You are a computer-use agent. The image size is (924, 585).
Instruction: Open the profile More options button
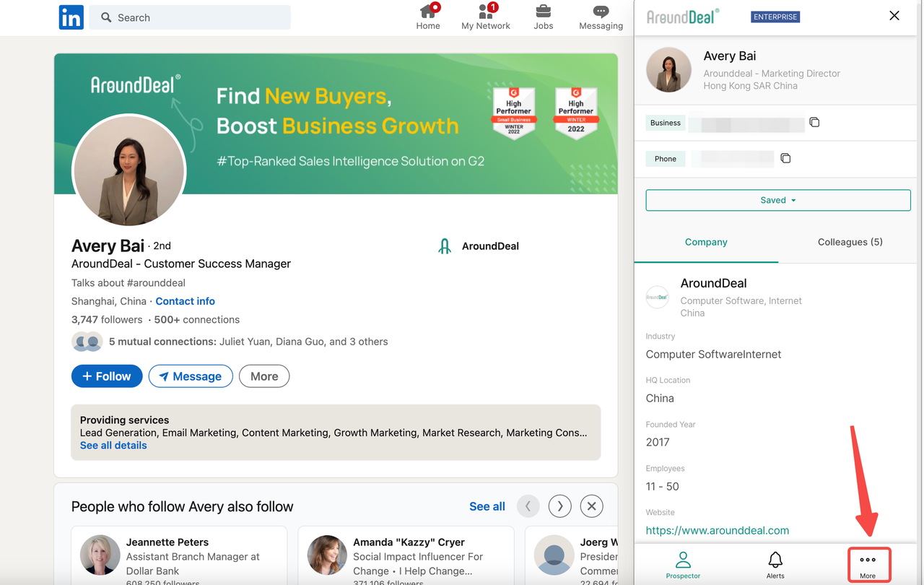[264, 376]
